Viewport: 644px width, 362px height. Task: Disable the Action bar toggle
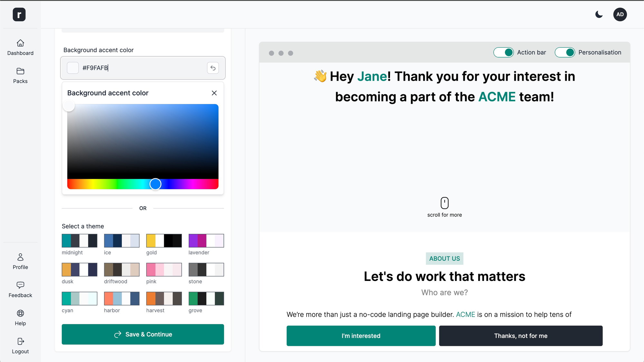(504, 52)
